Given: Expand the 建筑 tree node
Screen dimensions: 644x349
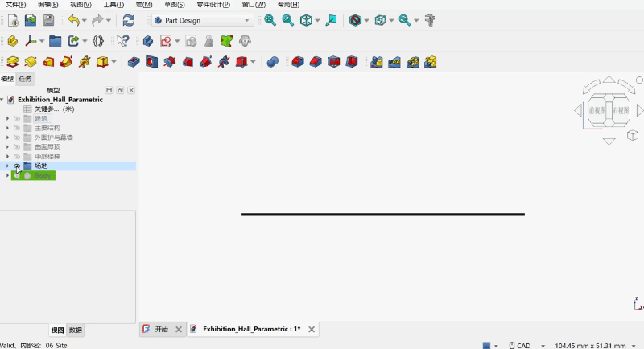Looking at the screenshot, I should (x=7, y=118).
